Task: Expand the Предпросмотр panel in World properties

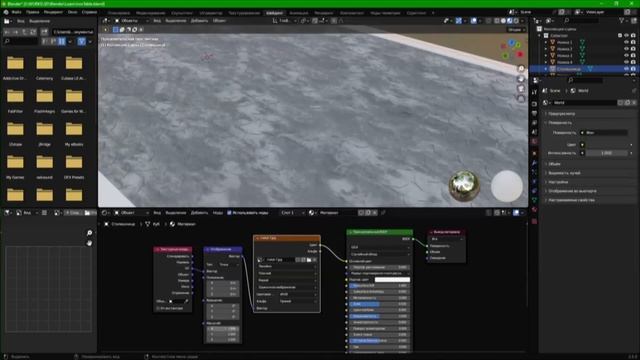Action: [562, 114]
